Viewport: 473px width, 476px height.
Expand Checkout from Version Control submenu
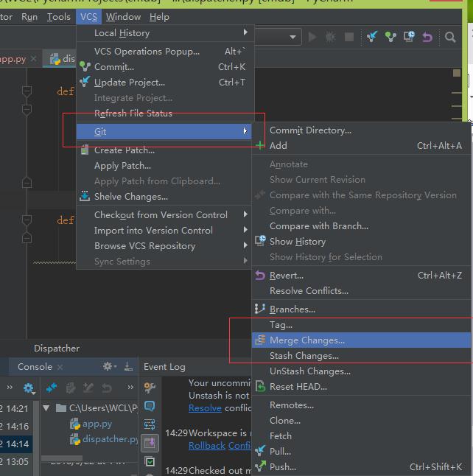(x=164, y=214)
